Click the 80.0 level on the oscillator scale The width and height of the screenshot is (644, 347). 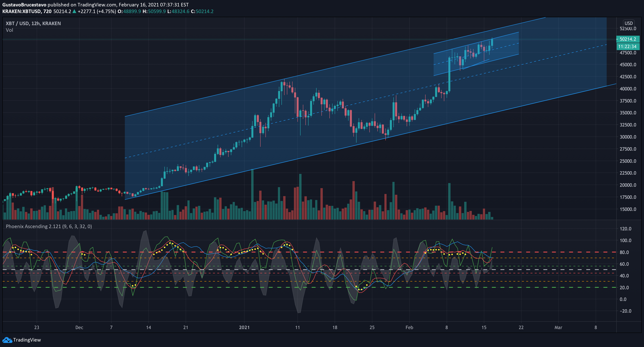tap(624, 252)
